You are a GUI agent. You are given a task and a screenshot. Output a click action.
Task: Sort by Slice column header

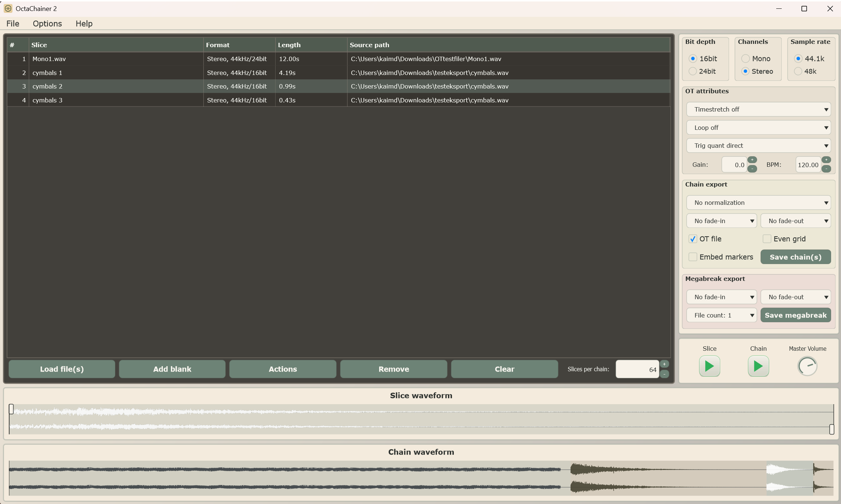point(116,45)
